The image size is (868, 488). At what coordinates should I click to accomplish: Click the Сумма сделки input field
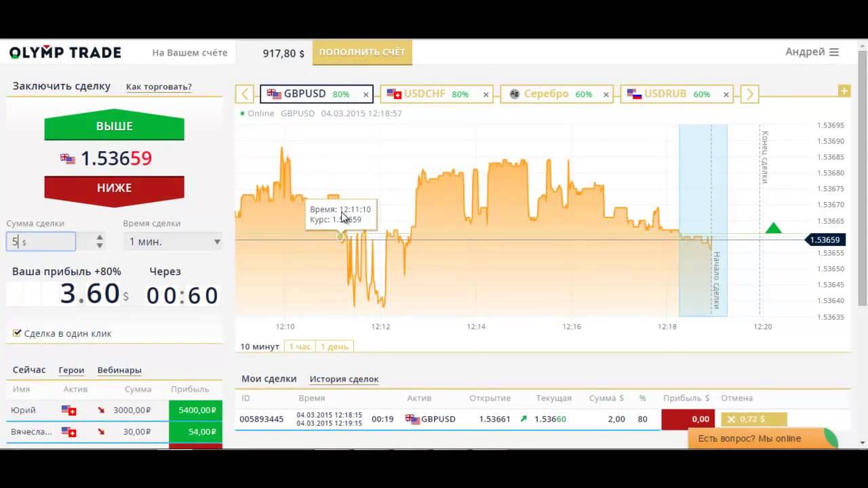tap(41, 241)
